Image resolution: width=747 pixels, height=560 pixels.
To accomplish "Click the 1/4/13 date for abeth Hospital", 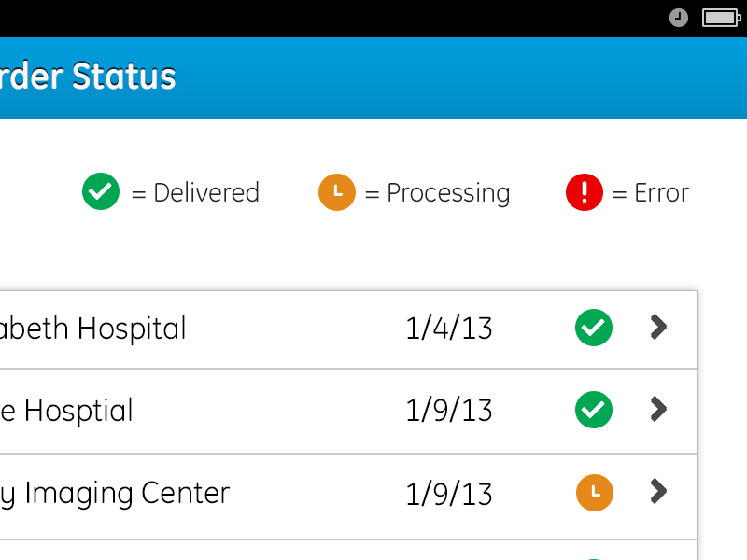I will [449, 329].
